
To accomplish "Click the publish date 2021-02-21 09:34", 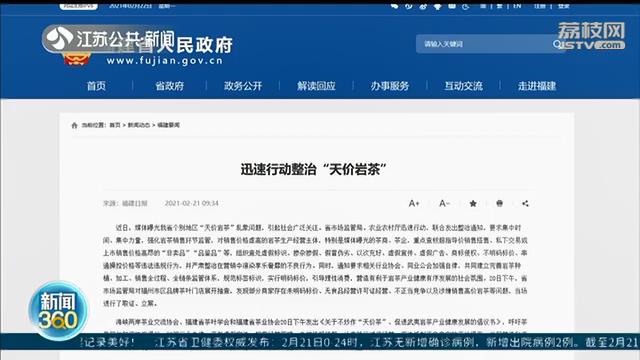I will click(191, 203).
